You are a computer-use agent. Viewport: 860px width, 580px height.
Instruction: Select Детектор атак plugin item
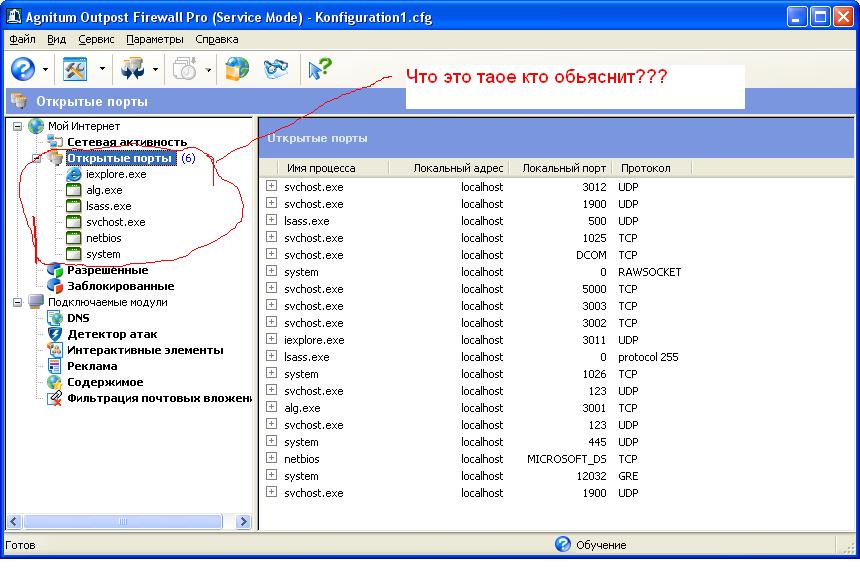pyautogui.click(x=112, y=334)
